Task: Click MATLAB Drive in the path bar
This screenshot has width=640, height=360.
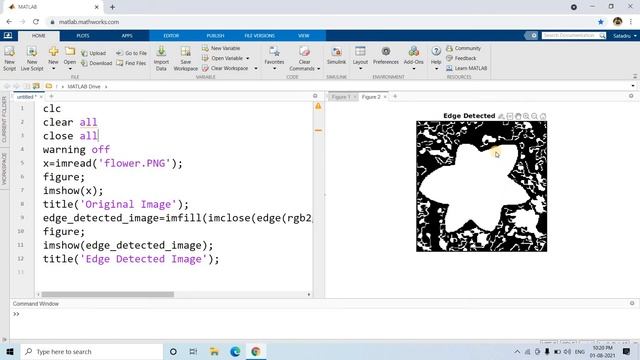Action: [x=84, y=86]
